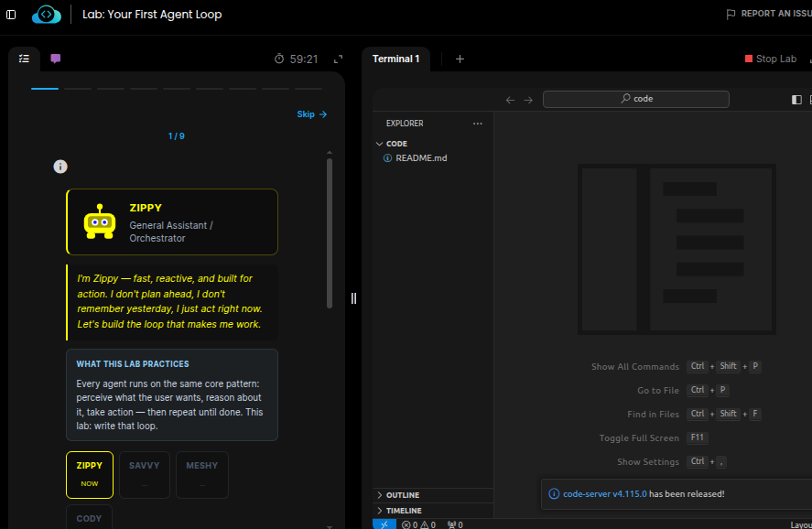Open Explorer more actions menu
Screen dimensions: 812x529
[478, 124]
